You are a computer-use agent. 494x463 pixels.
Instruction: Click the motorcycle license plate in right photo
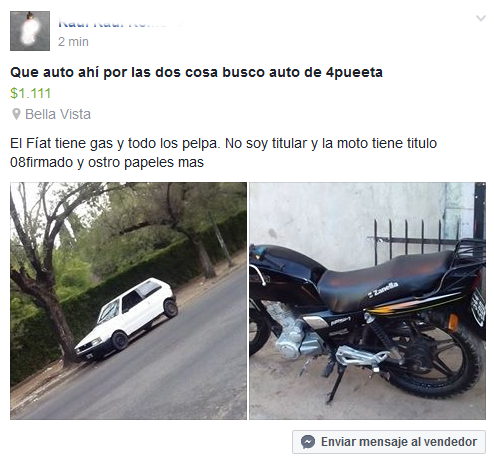pyautogui.click(x=479, y=305)
